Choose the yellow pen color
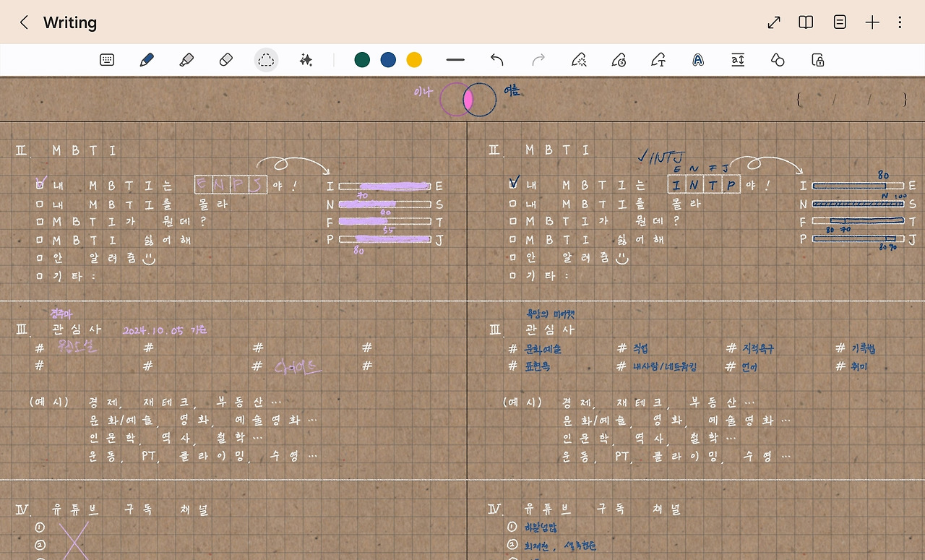 pyautogui.click(x=414, y=60)
